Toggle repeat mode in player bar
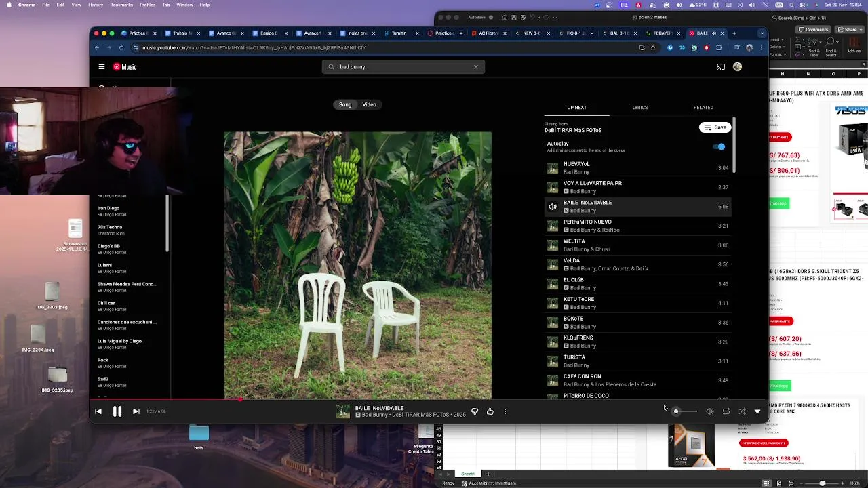Viewport: 868px width, 488px height. (x=726, y=411)
